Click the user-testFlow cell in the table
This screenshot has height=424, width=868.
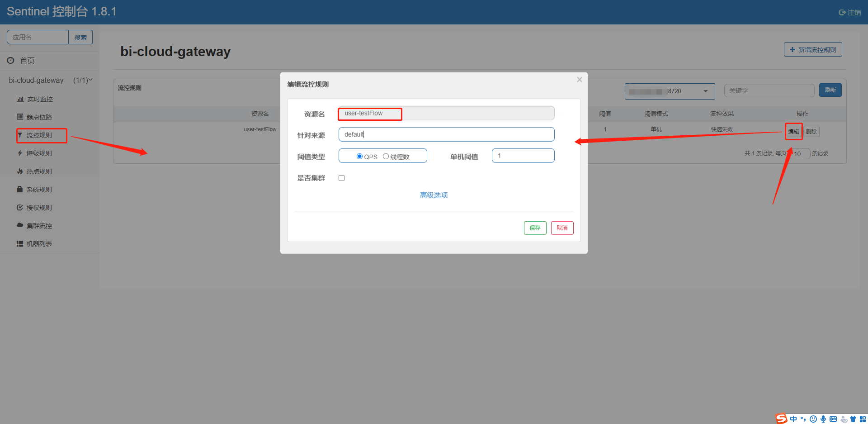click(x=260, y=129)
